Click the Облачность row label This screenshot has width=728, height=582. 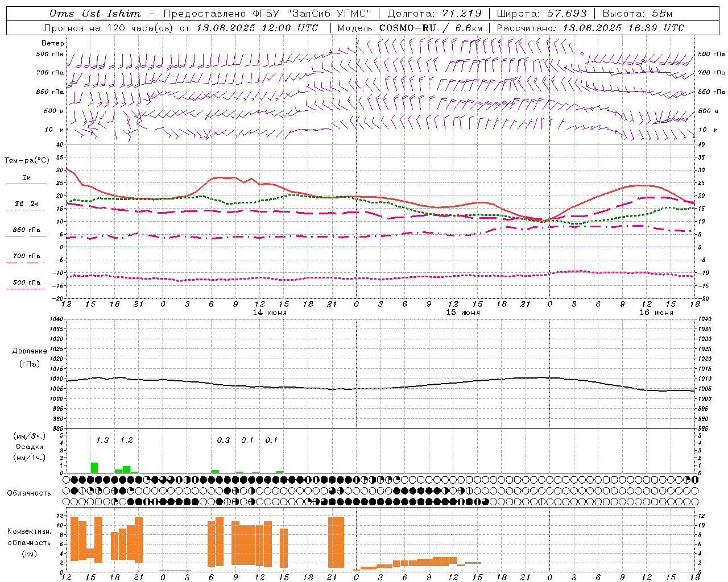click(x=29, y=493)
